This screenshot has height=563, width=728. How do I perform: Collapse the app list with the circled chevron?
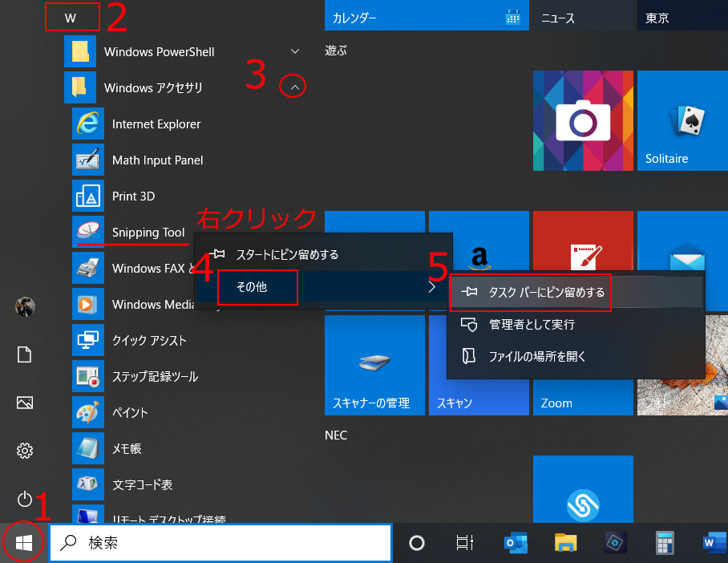(293, 86)
